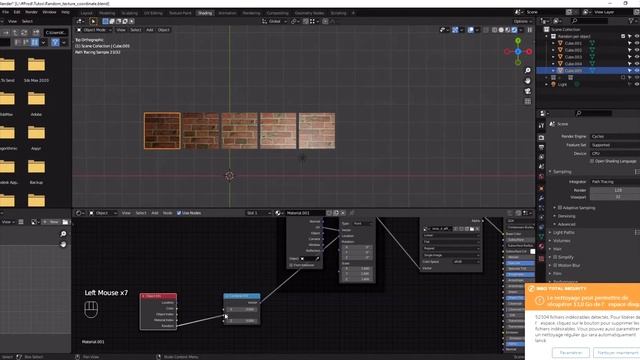Click the Nettoyer maintenant button in the popup

616,352
